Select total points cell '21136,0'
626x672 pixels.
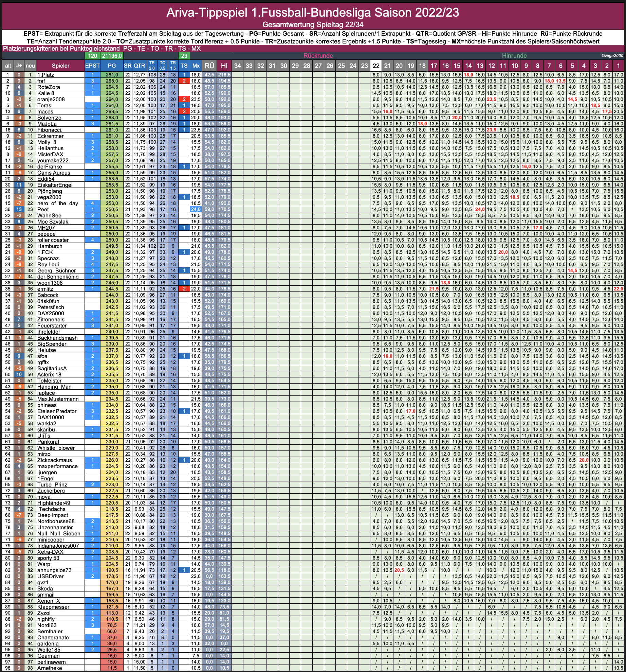click(x=112, y=56)
